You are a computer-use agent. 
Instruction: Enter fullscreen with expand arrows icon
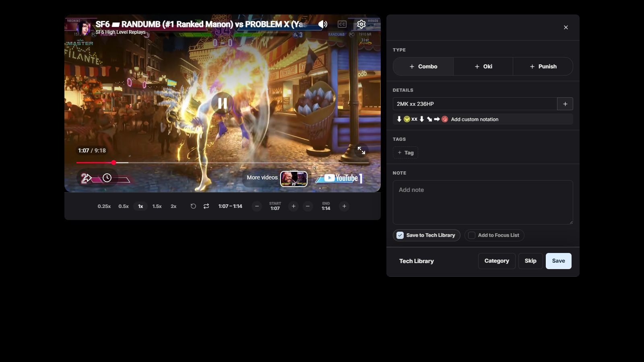tap(361, 150)
